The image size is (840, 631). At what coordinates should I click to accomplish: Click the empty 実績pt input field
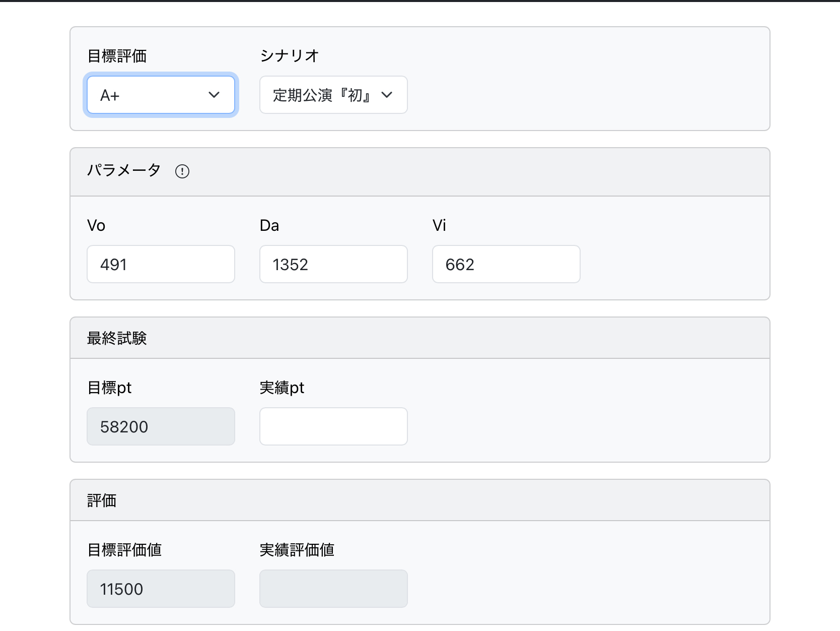point(333,427)
